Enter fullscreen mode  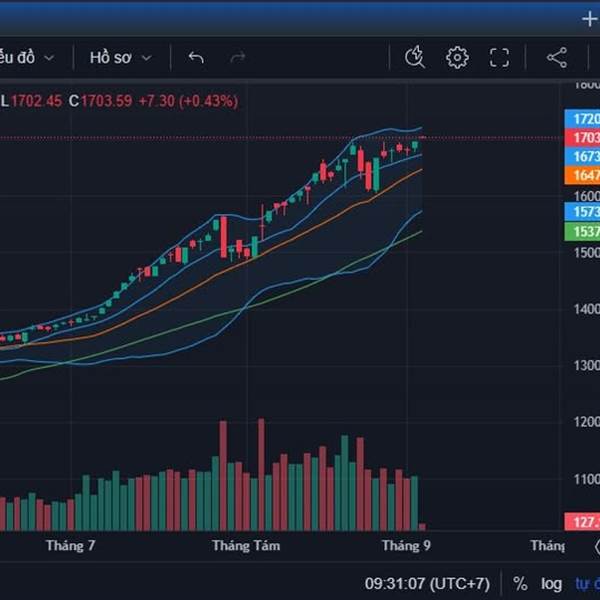(499, 58)
